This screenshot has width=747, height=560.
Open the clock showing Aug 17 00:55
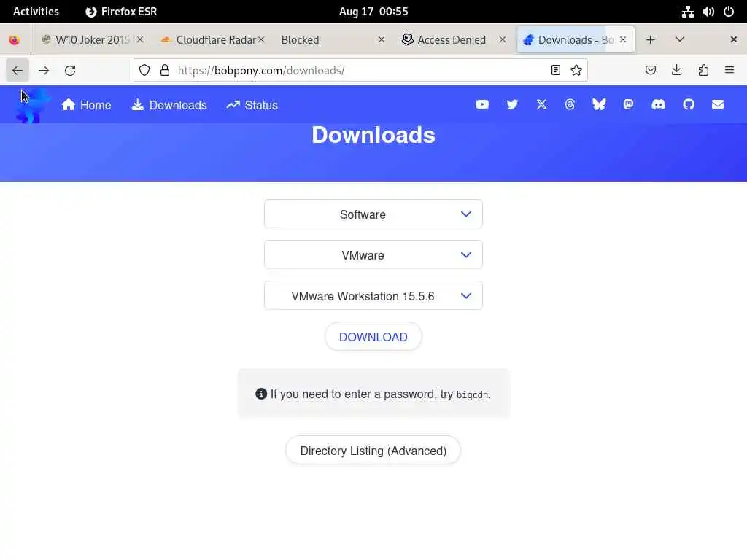(373, 12)
